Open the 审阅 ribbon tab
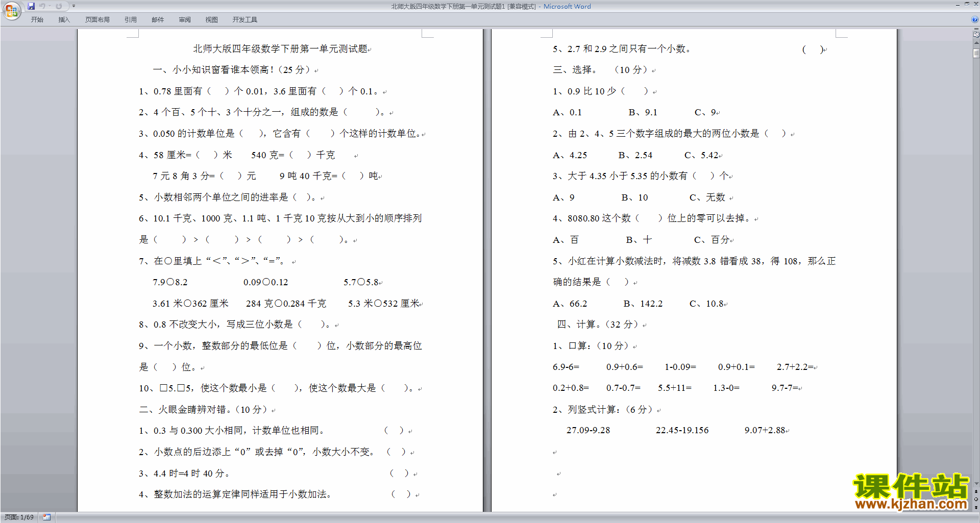980x523 pixels. point(185,19)
